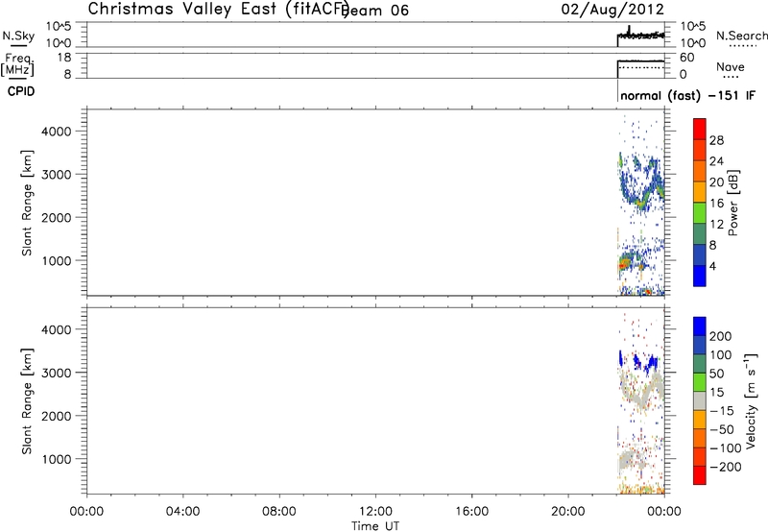Click the "Velocity [m s⁻¹]" colorbar title
The height and width of the screenshot is (532, 768).
[751, 400]
